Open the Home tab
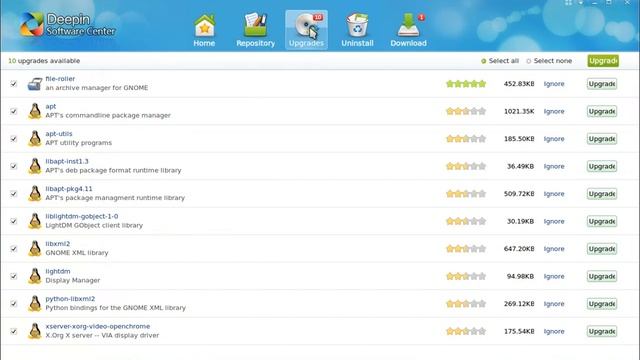 point(204,30)
